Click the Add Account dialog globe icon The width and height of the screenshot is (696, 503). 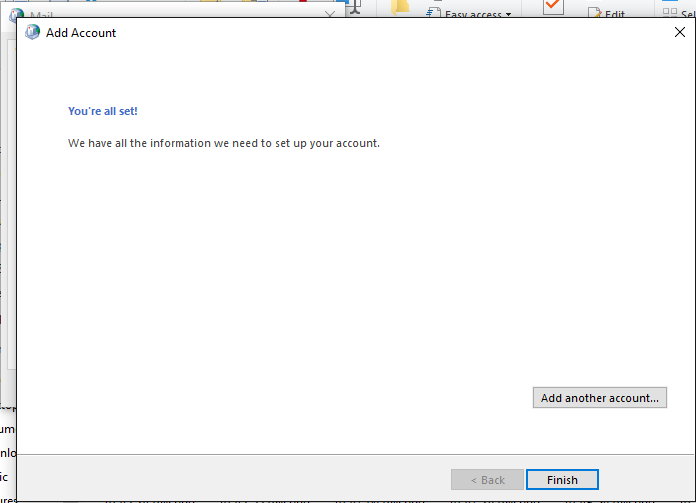[33, 32]
